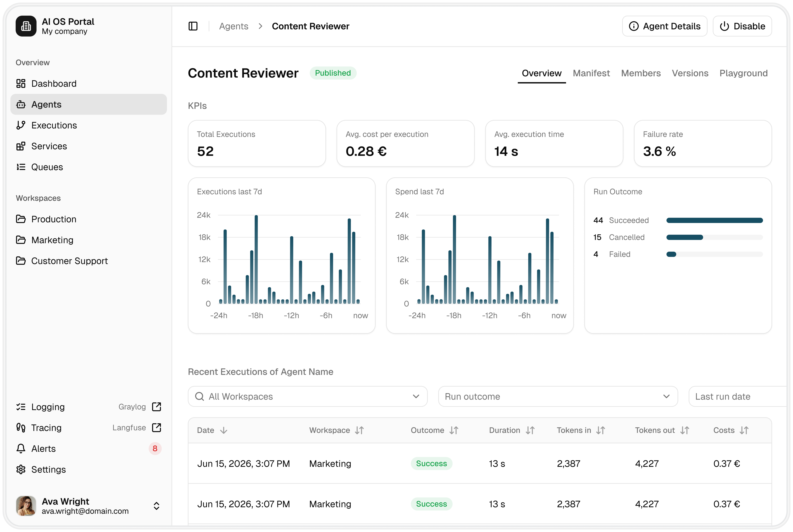This screenshot has width=793, height=532.
Task: Open the Settings gear icon
Action: click(x=21, y=469)
